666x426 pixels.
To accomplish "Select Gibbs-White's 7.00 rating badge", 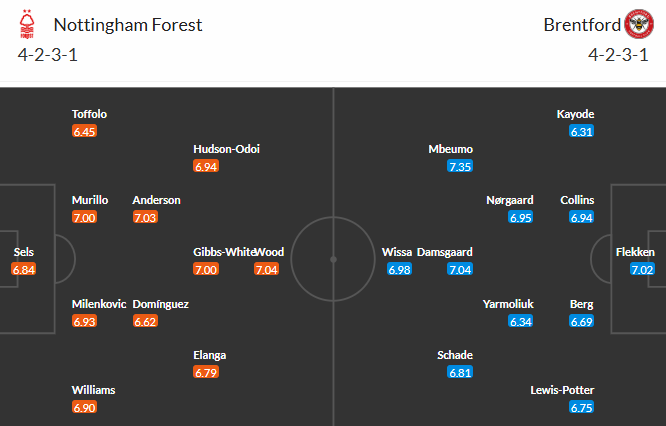I will tap(206, 269).
